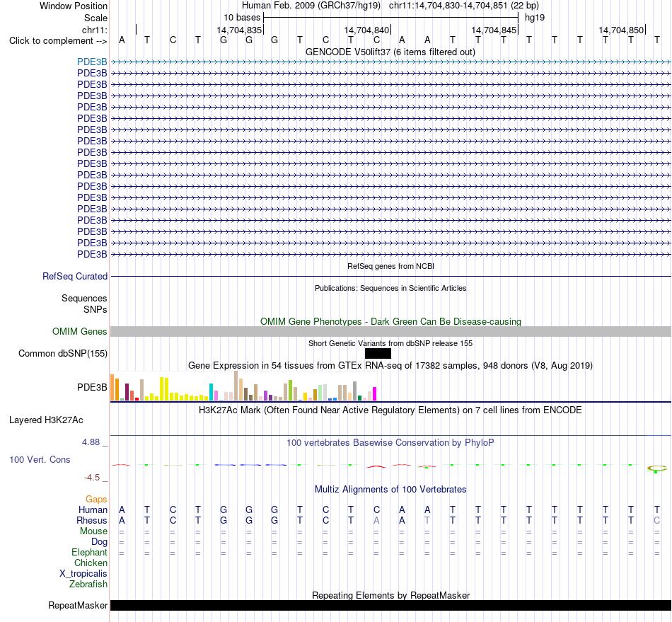672x622 pixels.
Task: Click the black RepeatMasker item bar
Action: click(x=390, y=605)
